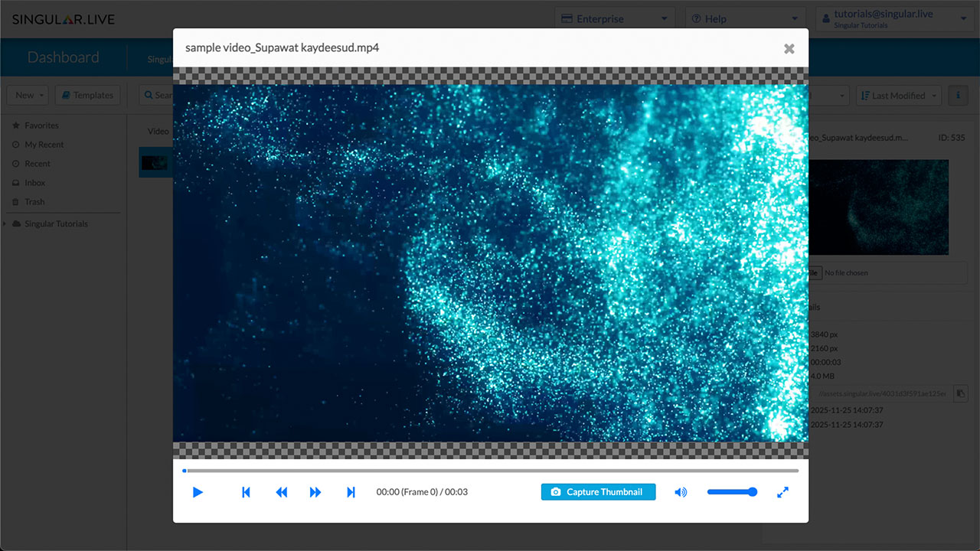Open the Last Modified sort dropdown
980x551 pixels.
pos(898,95)
